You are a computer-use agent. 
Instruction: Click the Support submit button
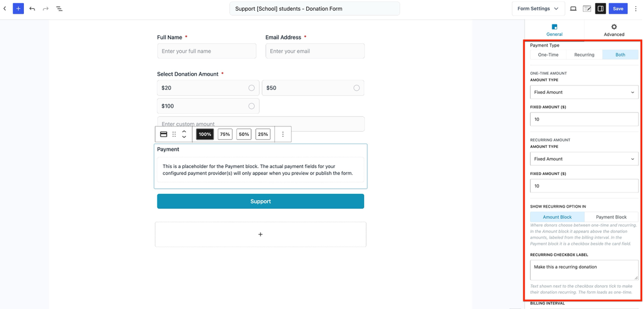click(x=260, y=201)
